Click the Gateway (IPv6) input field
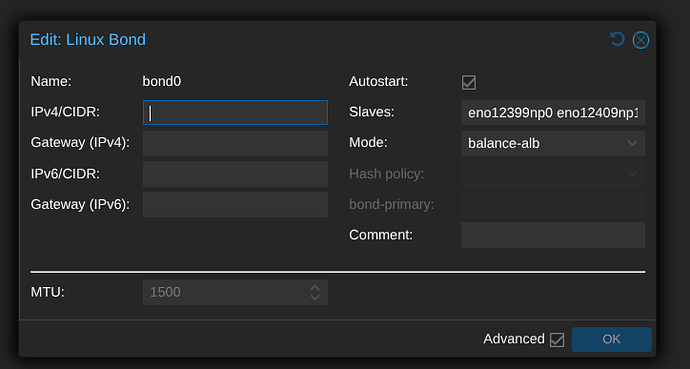 click(x=235, y=205)
